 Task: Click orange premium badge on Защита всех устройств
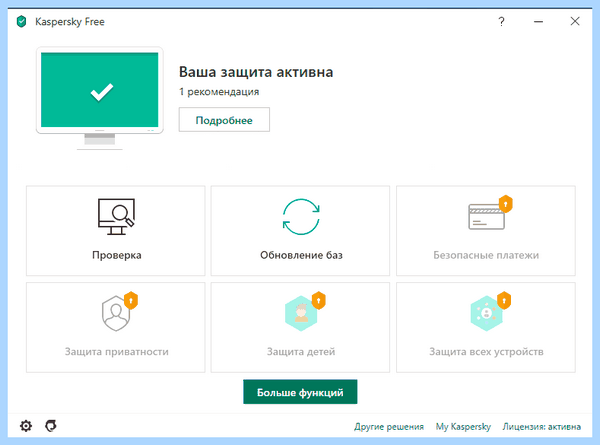click(504, 300)
